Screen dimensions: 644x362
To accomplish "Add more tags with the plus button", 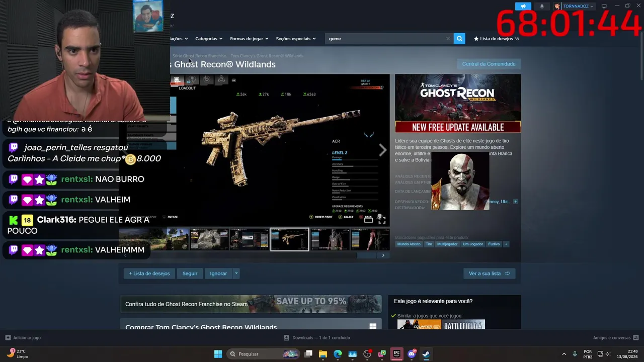I will (x=506, y=244).
